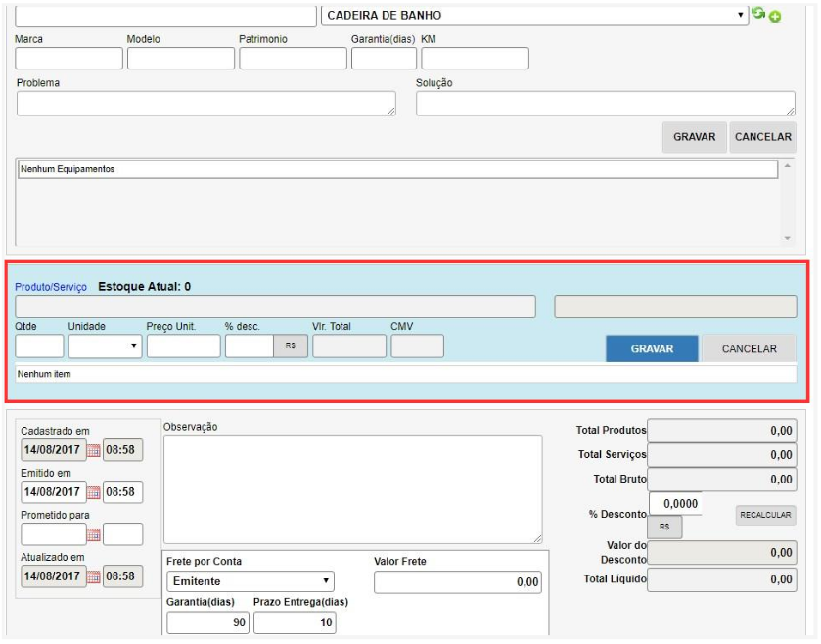The width and height of the screenshot is (821, 644).
Task: Toggle the R$ button beside % desc. field
Action: point(291,346)
